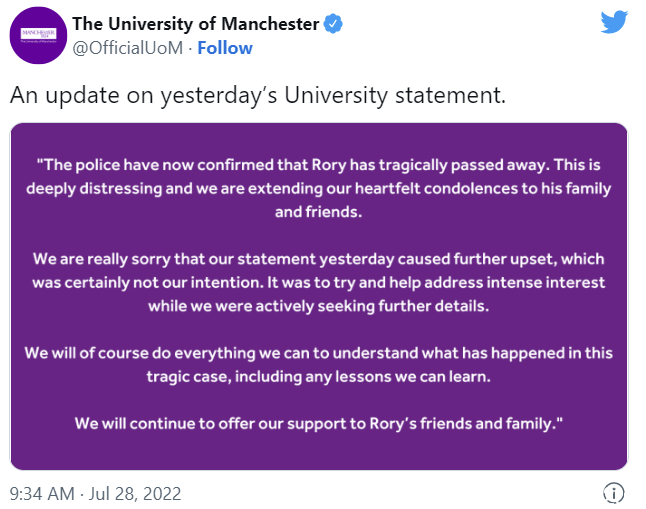Click the 'lessons we can learn' paragraph
The image size is (646, 509).
coord(319,365)
